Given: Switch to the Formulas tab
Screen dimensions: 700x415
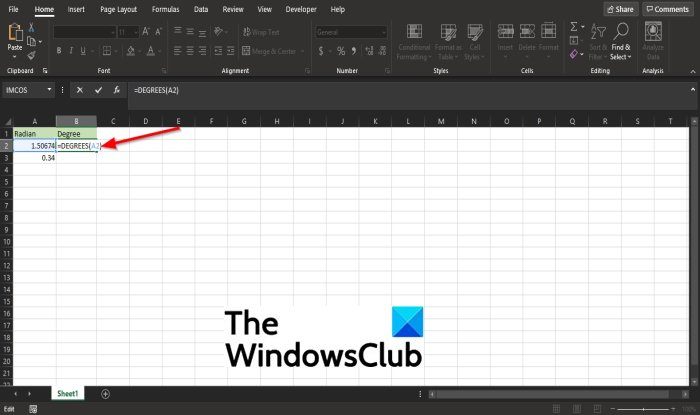Looking at the screenshot, I should pyautogui.click(x=165, y=9).
